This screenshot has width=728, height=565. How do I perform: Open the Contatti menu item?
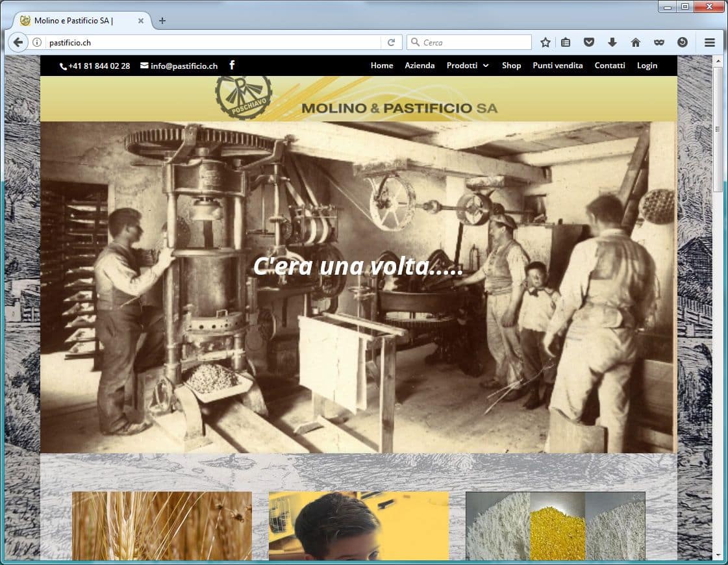pos(610,66)
